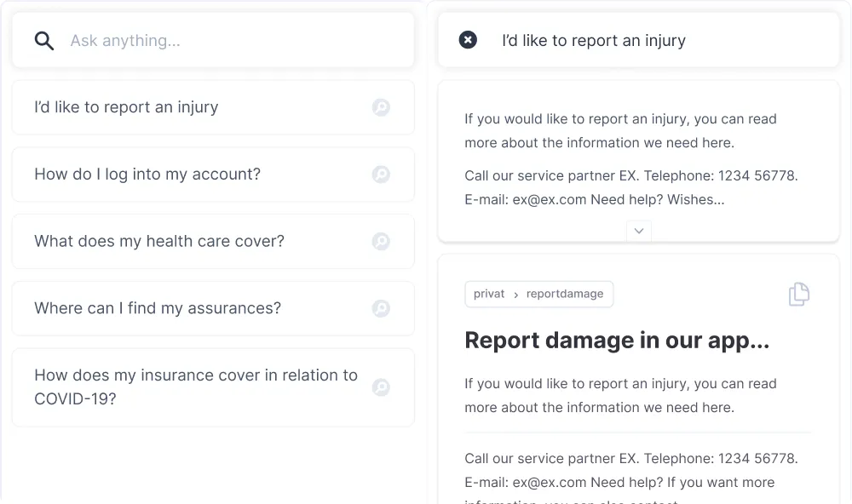Click the search icon beside "How do I log into my account?"
This screenshot has width=852, height=504.
click(x=381, y=175)
